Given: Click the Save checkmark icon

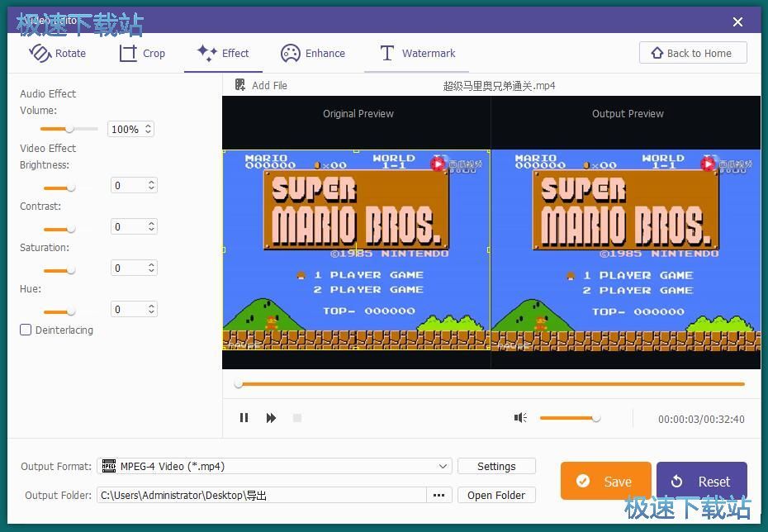Looking at the screenshot, I should [x=583, y=481].
